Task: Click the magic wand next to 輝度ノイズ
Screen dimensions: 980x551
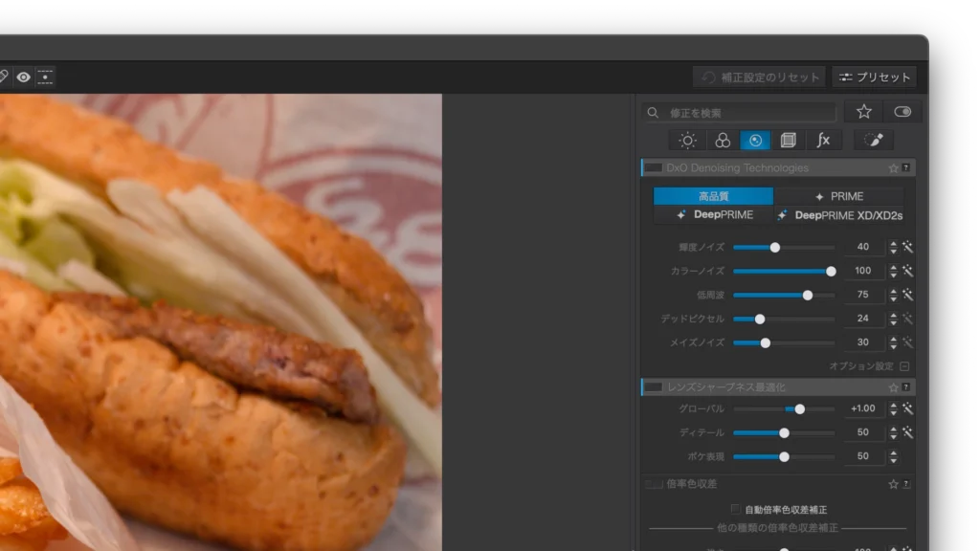Action: click(907, 247)
